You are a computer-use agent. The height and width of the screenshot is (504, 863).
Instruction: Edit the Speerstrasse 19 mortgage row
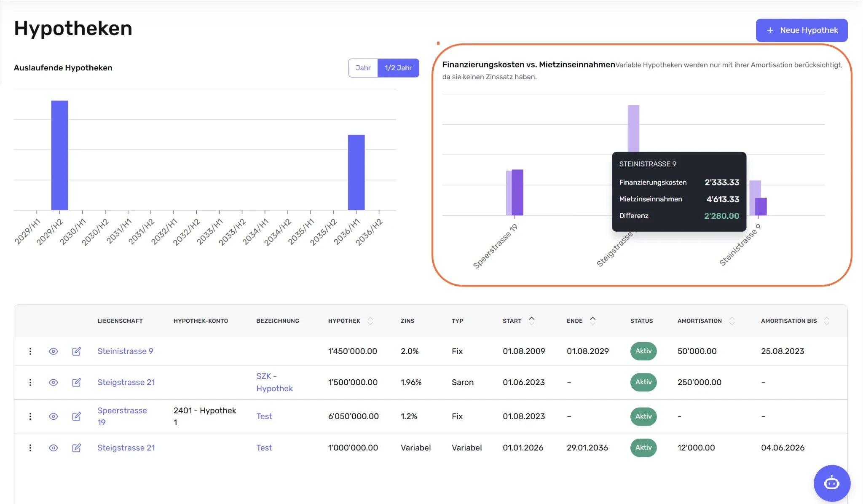[x=76, y=416]
